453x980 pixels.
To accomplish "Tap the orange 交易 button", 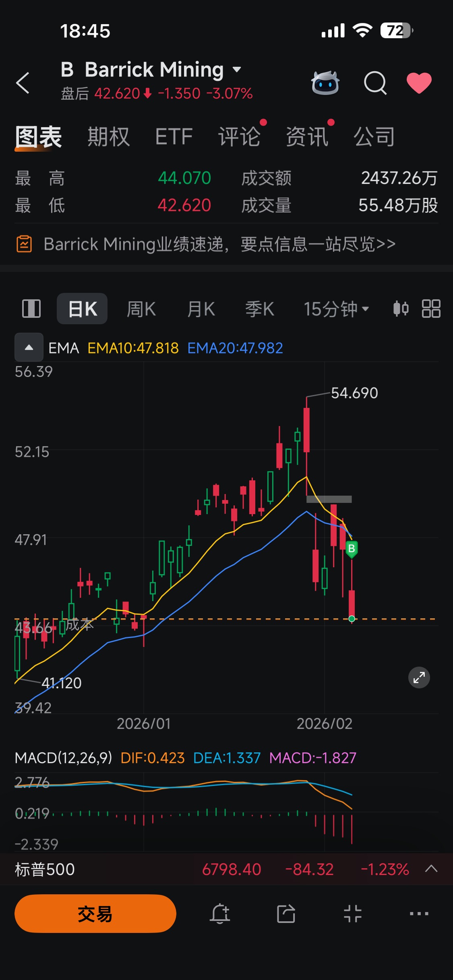I will [x=95, y=914].
